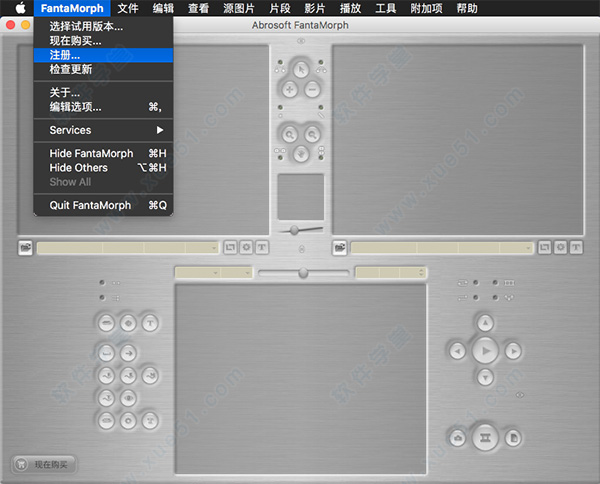Screen dimensions: 600x484
Task: Export movie with the film frame button
Action: [x=485, y=438]
